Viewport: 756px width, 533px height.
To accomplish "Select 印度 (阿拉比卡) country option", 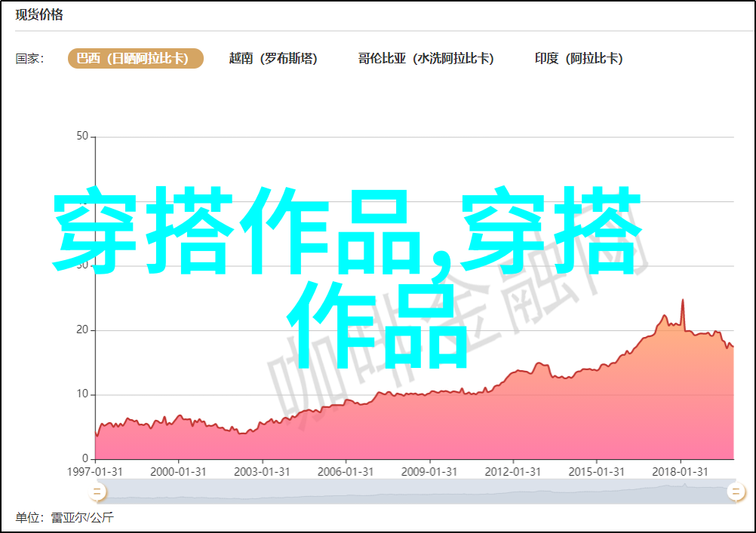I will [x=579, y=59].
